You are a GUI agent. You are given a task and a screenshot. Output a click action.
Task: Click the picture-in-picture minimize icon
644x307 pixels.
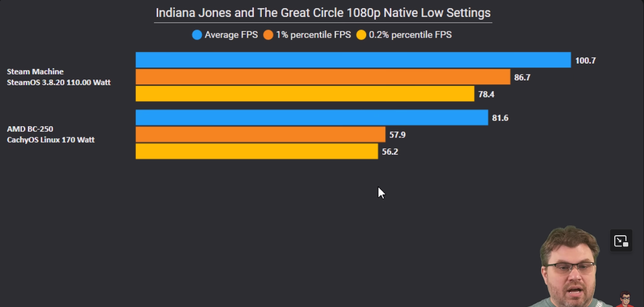[621, 241]
